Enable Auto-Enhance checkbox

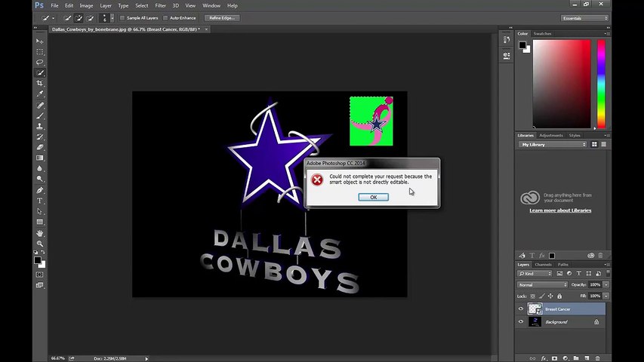[165, 18]
